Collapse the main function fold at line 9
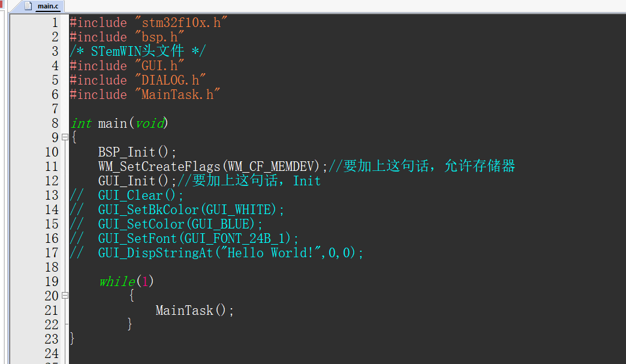Viewport: 626px width, 364px height. click(x=65, y=137)
